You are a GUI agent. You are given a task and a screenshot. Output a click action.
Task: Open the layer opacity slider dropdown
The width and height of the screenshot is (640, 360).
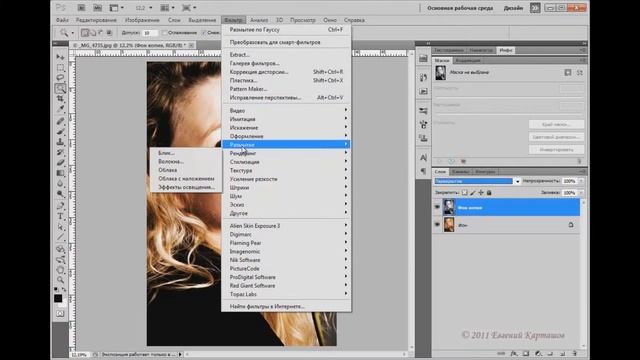(x=581, y=181)
